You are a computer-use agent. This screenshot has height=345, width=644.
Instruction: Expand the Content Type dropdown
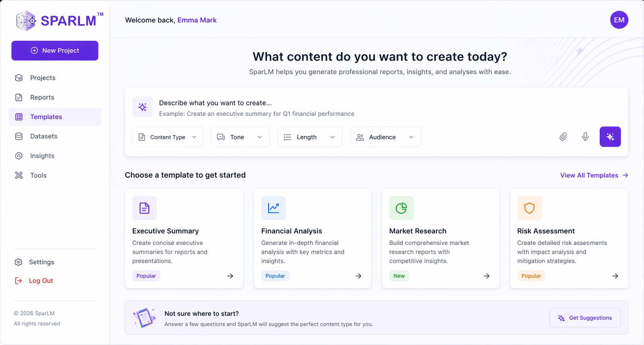click(167, 137)
